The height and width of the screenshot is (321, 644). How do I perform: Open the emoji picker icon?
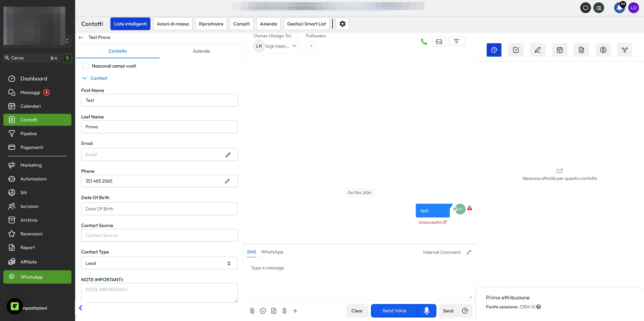point(263,310)
